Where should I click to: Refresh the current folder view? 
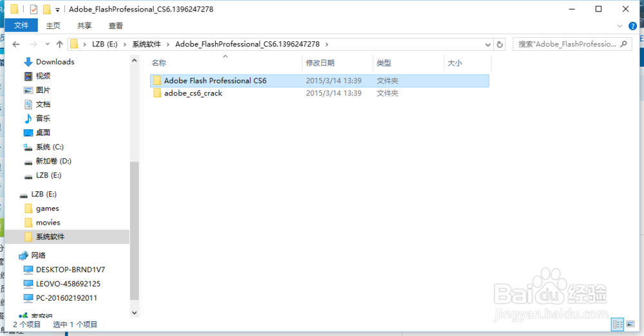pyautogui.click(x=500, y=44)
